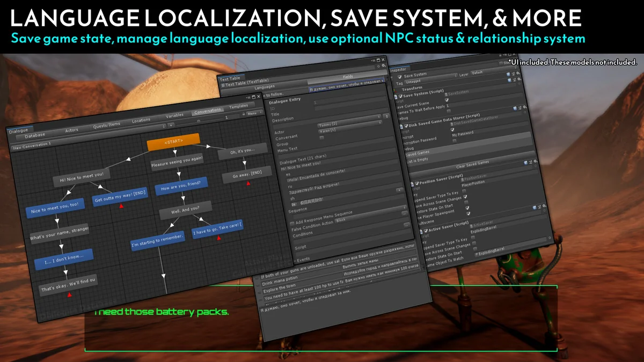Viewport: 644px width, 362px height.
Task: Select the orange START node in the conversation
Action: point(174,141)
